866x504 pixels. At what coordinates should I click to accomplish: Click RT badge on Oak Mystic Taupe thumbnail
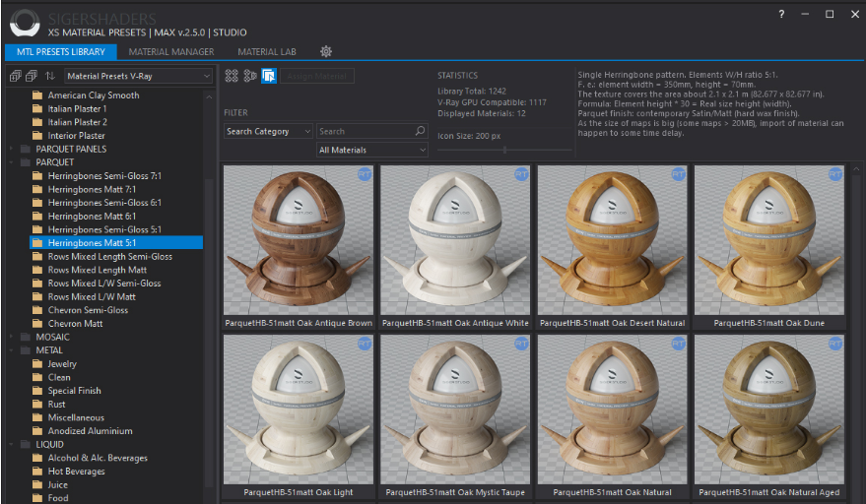521,344
